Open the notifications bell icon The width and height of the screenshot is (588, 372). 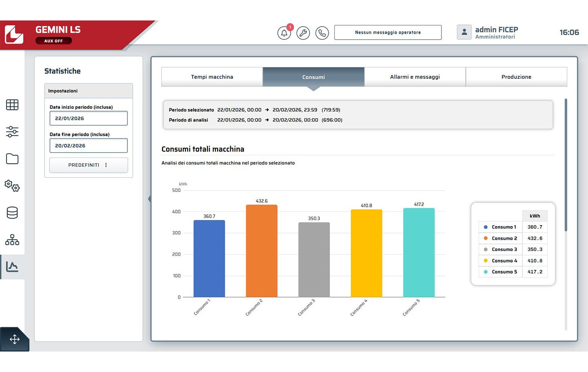tap(284, 33)
